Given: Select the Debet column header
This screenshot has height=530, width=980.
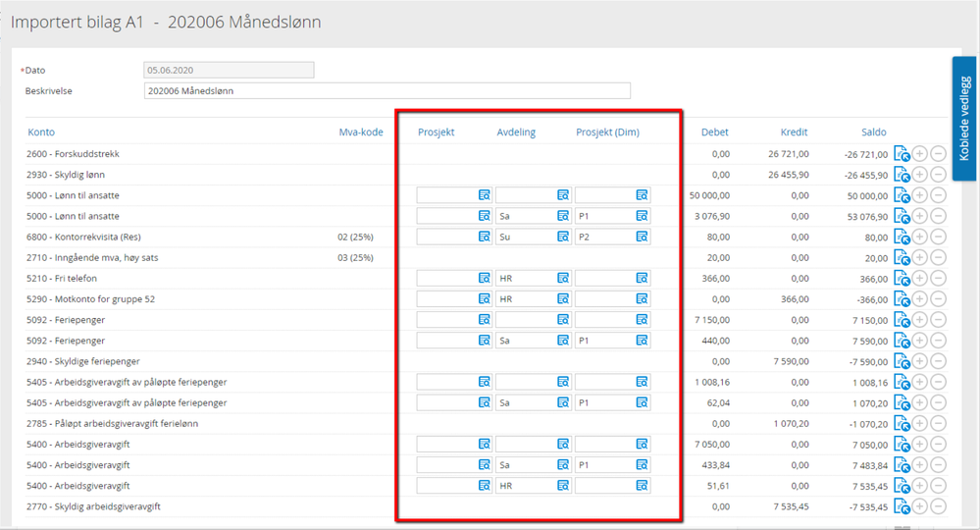Looking at the screenshot, I should point(714,132).
